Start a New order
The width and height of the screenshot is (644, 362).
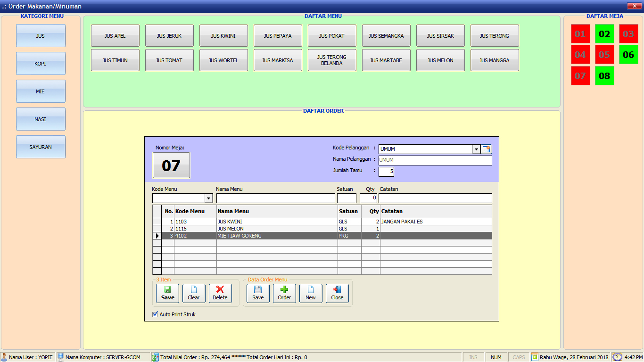(311, 293)
